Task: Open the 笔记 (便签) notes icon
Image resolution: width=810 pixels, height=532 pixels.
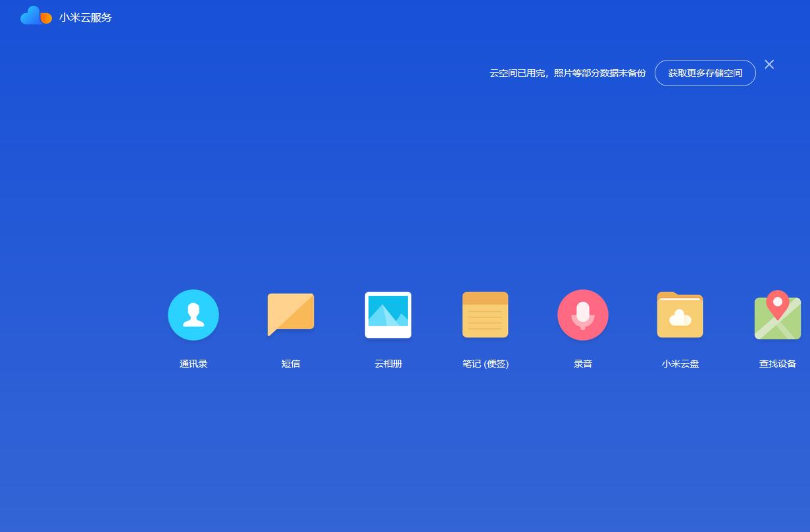Action: point(486,315)
